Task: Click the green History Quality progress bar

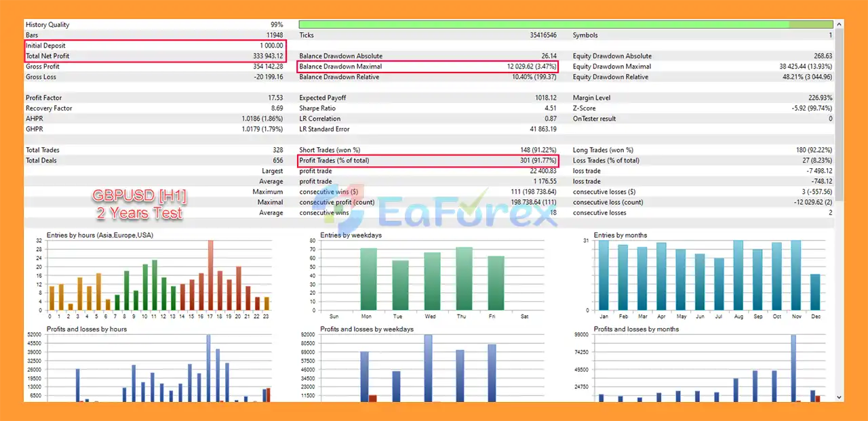Action: coord(542,24)
